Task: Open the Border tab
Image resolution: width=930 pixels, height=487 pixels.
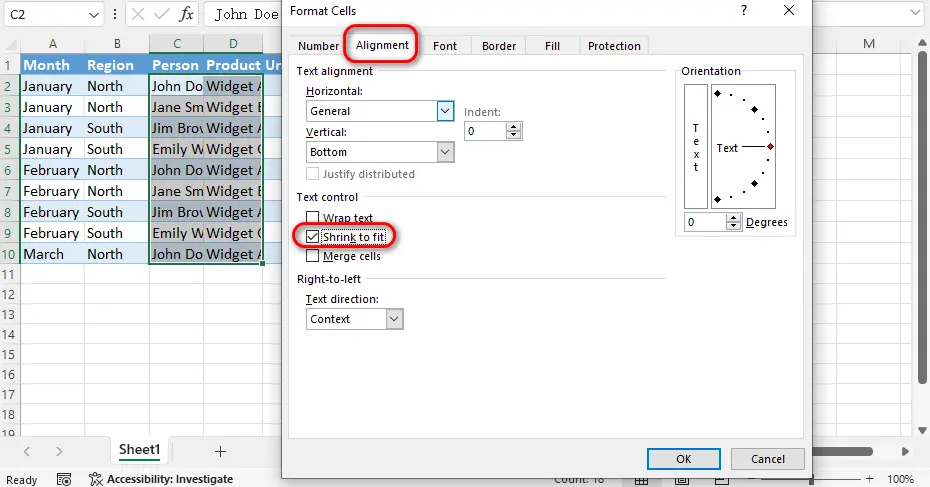Action: coord(499,46)
